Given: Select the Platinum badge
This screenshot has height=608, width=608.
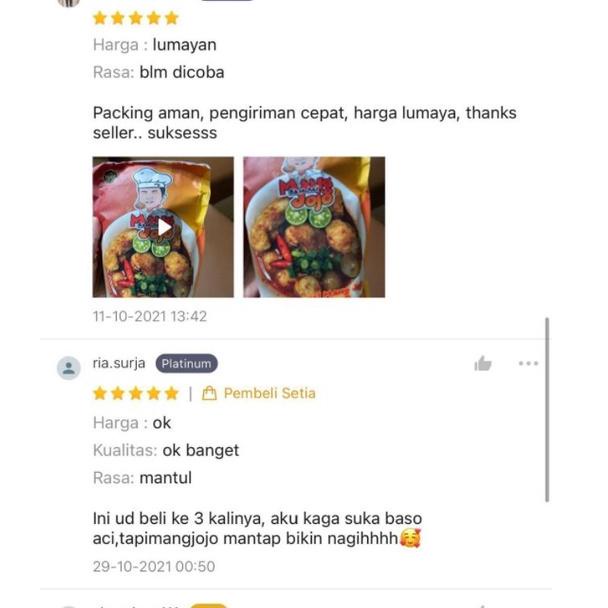Looking at the screenshot, I should point(187,363).
